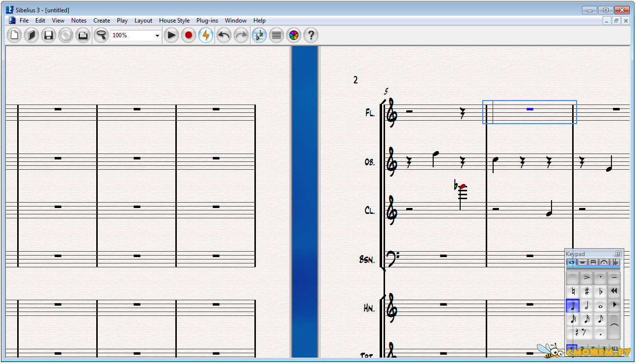Open the Help menu
The width and height of the screenshot is (636, 364).
(259, 21)
